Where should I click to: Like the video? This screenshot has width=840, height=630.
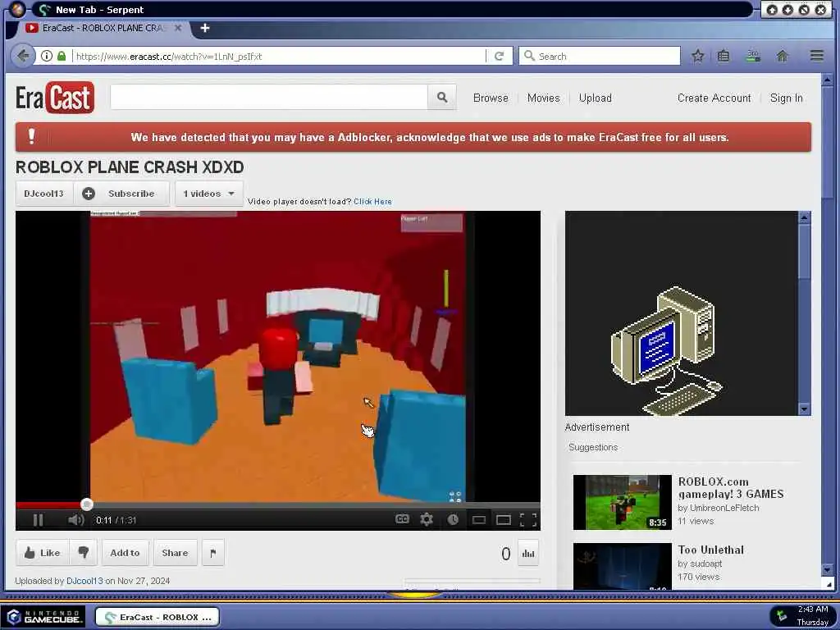coord(43,553)
